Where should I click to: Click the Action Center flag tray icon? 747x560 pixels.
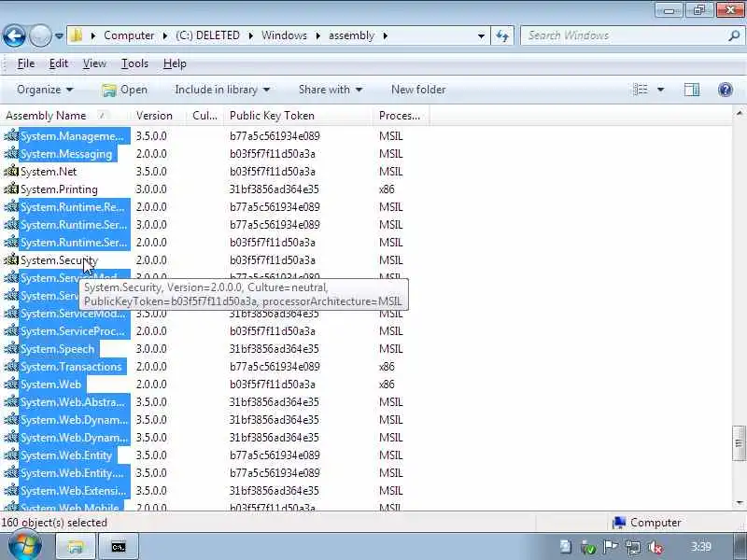pyautogui.click(x=611, y=547)
